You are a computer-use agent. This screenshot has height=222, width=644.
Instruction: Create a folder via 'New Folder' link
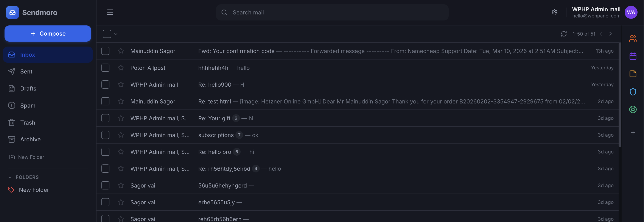(x=31, y=157)
